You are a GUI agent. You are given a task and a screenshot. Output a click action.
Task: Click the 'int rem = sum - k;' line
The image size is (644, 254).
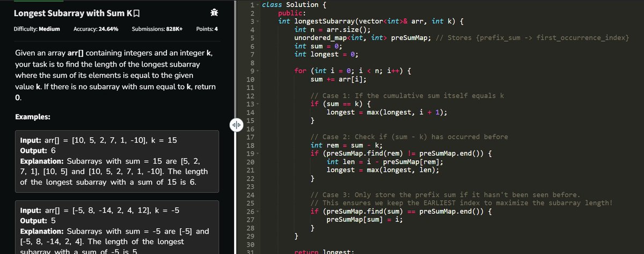coord(347,146)
